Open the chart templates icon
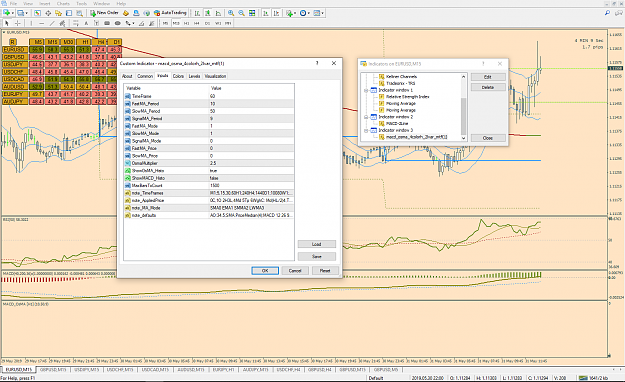This screenshot has width=625, height=382. point(316,13)
